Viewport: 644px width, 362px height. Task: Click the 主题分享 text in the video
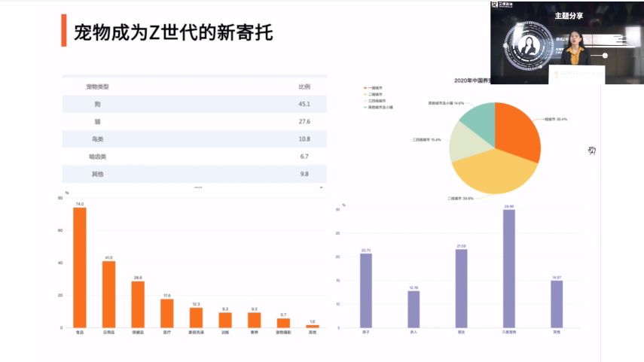click(x=569, y=16)
